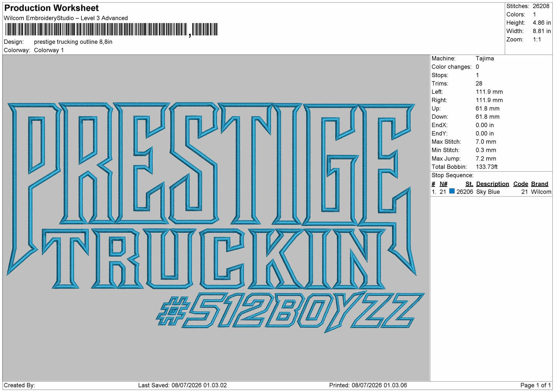Screen dimensions: 555x392
Task: Click the Height value 4.86 in
Action: (542, 23)
